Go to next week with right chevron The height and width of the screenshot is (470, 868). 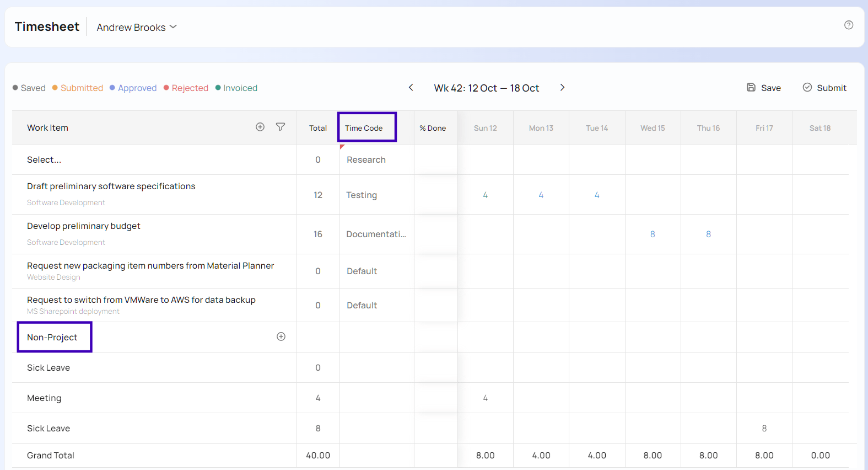pos(562,88)
